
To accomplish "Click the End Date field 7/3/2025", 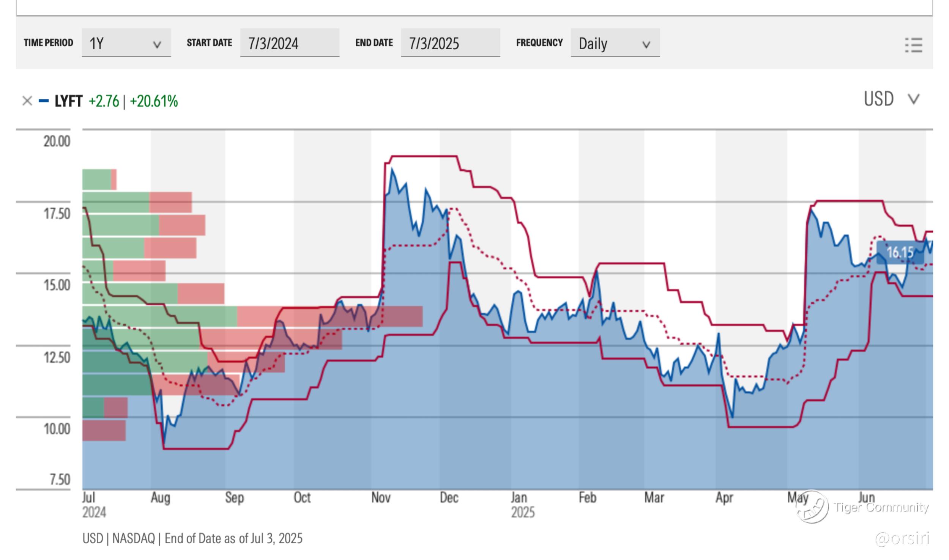I will (x=450, y=43).
